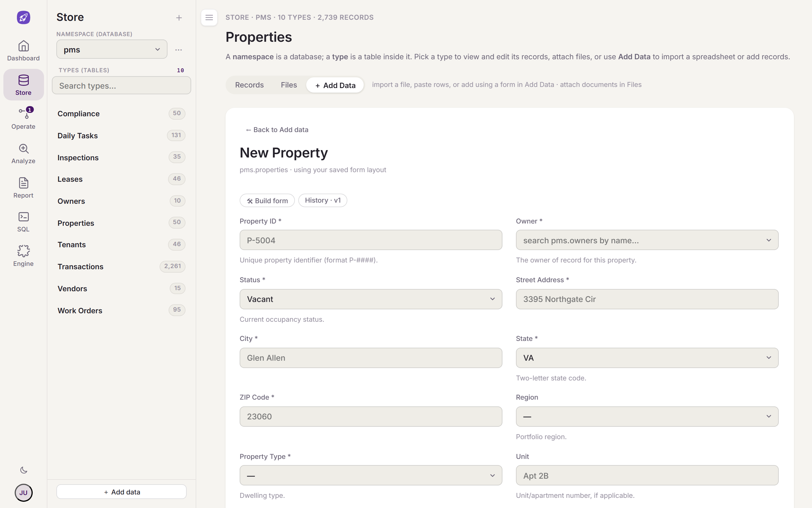Open the Inspections type
This screenshot has height=508, width=812.
point(122,157)
